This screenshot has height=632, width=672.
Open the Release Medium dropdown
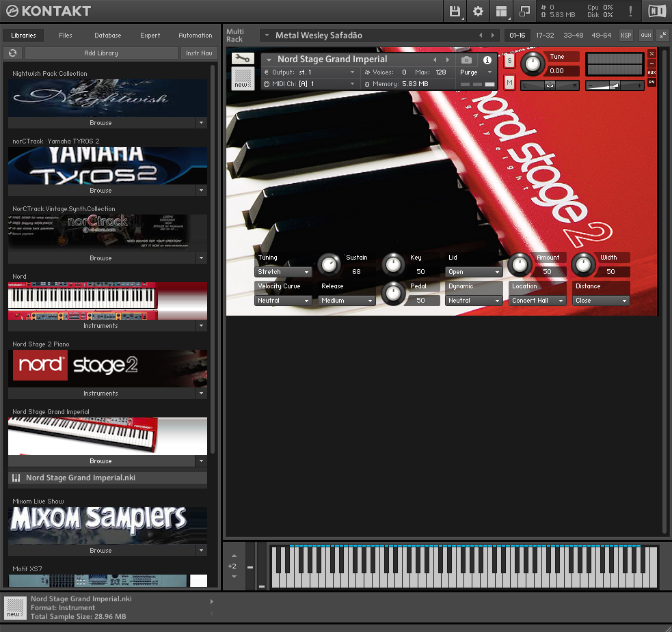pos(347,301)
